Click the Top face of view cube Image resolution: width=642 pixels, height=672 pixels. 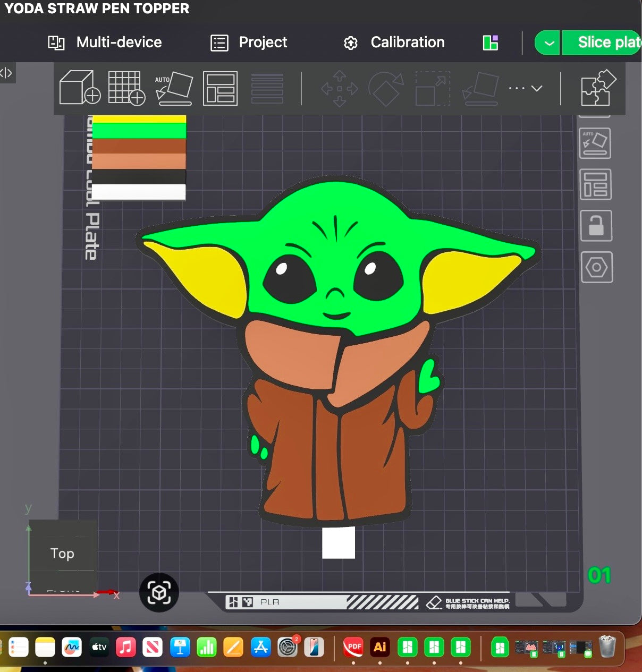click(63, 553)
